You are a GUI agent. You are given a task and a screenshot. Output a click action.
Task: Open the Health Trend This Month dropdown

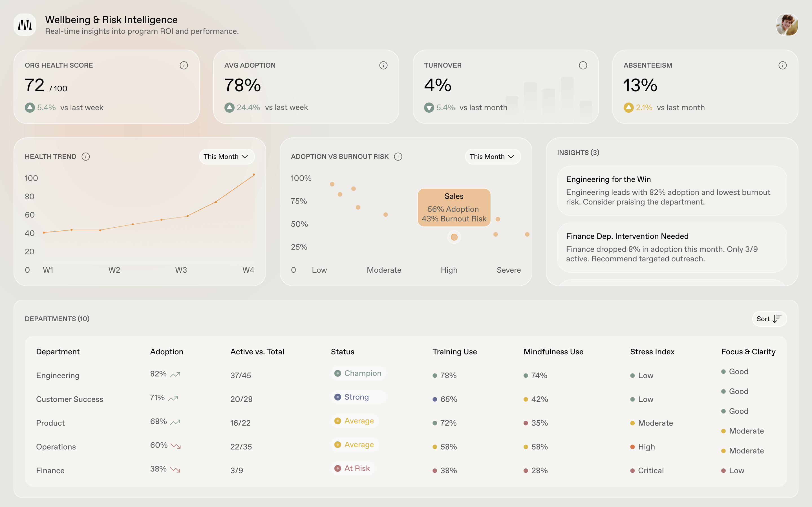tap(226, 156)
